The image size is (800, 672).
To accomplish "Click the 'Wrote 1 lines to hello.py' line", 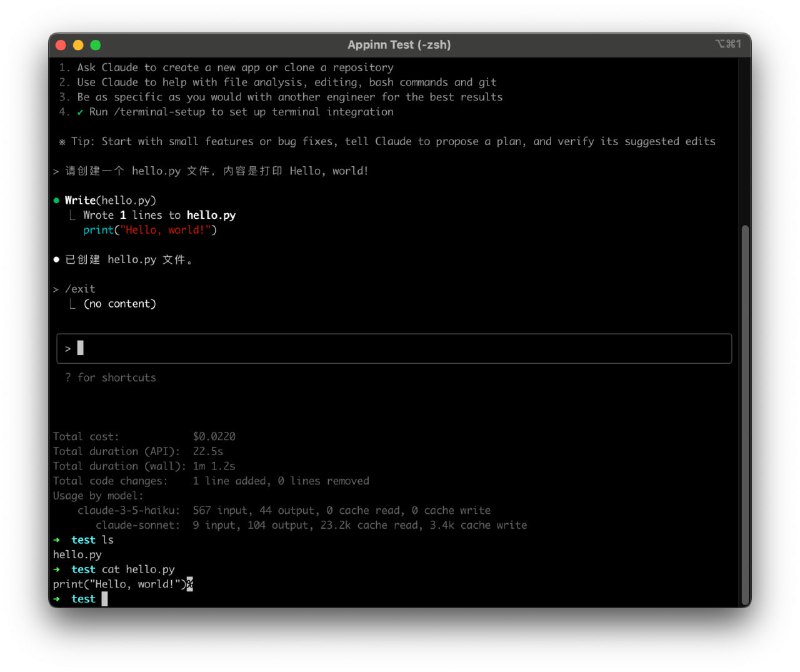I will click(159, 215).
